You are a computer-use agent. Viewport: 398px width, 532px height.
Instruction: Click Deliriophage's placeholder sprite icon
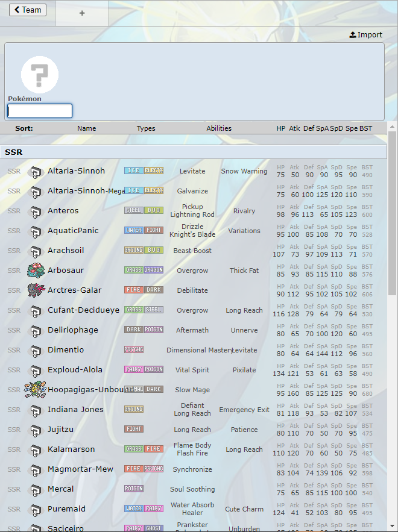click(x=36, y=331)
